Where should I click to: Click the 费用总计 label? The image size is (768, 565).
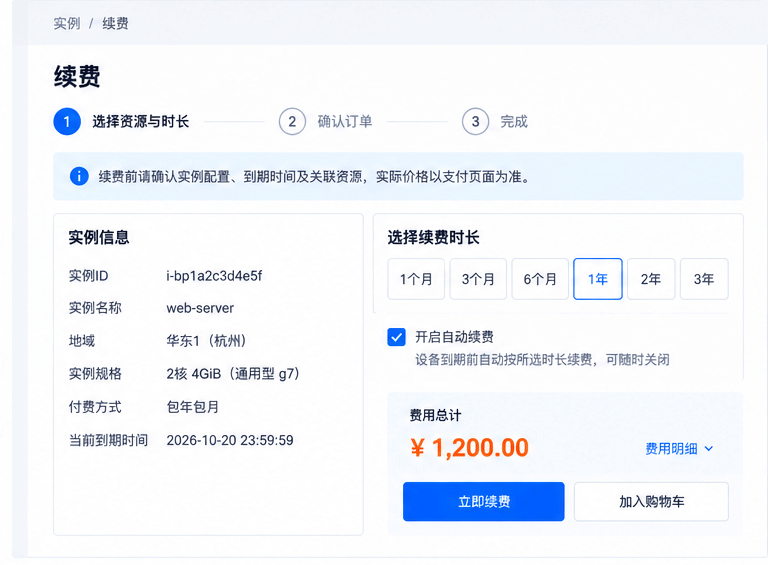(x=435, y=416)
